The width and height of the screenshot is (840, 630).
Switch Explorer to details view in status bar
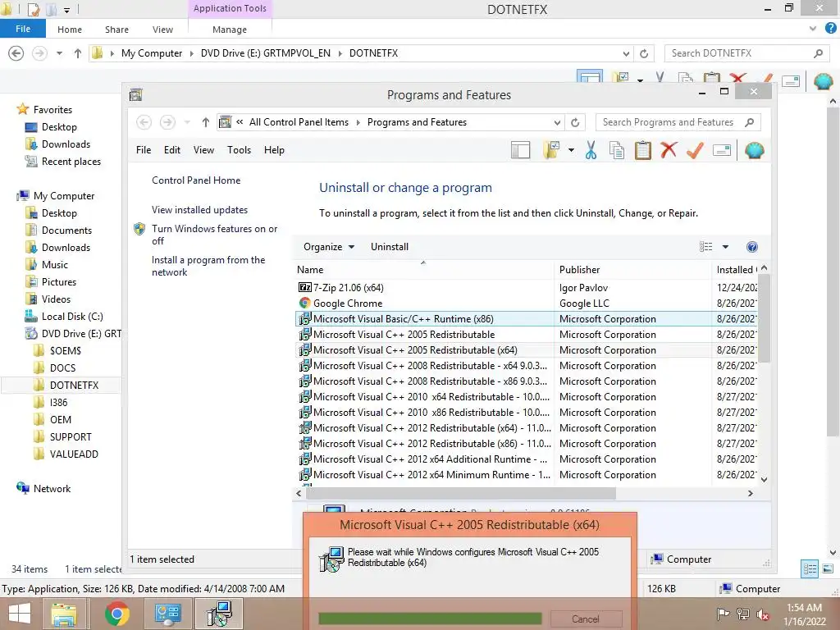[x=810, y=569]
